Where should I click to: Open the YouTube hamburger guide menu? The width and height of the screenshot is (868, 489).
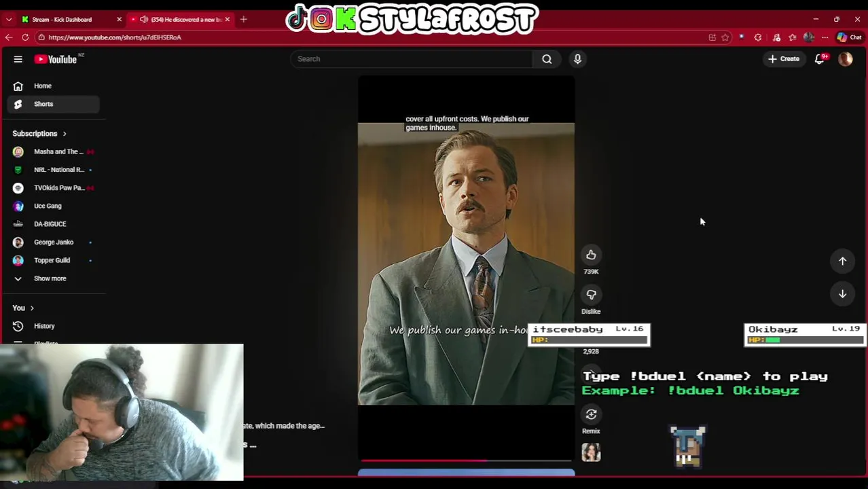pos(18,59)
